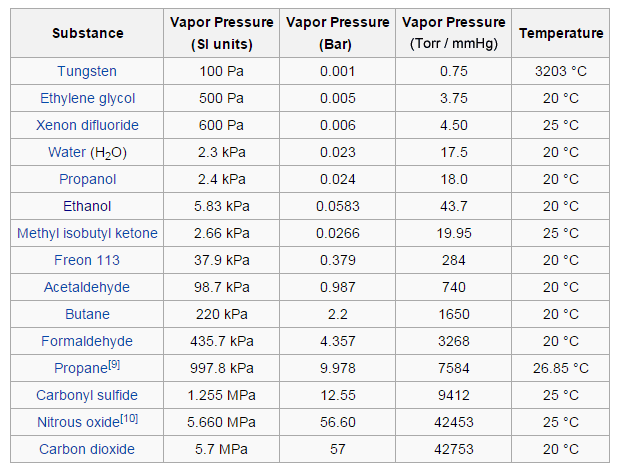Click the Vapor Pressure (Bar) header
620x471 pixels.
[337, 33]
